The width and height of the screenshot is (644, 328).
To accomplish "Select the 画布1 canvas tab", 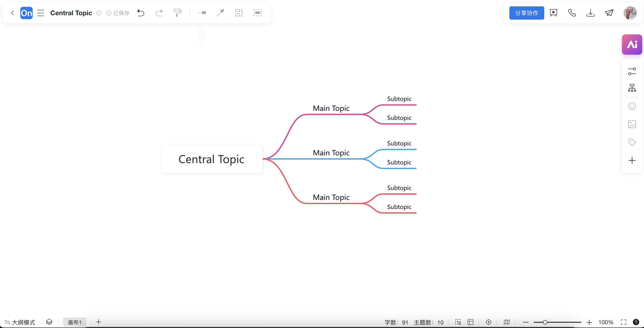I will click(x=75, y=322).
